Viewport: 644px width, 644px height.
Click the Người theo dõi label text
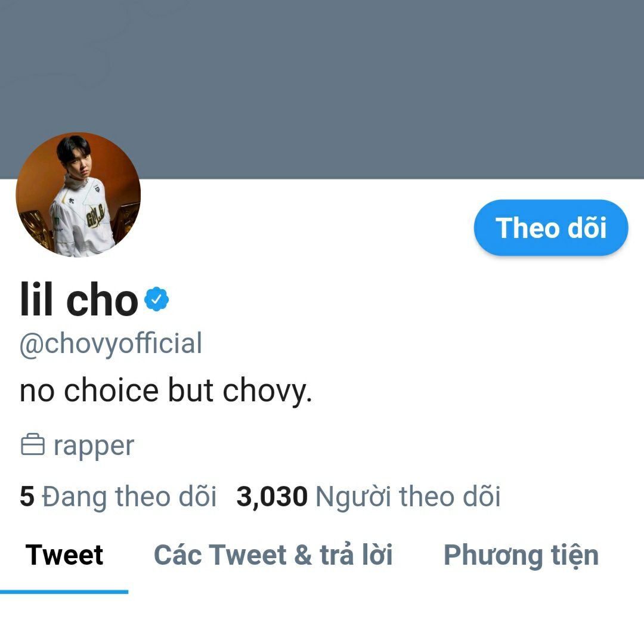tap(408, 497)
